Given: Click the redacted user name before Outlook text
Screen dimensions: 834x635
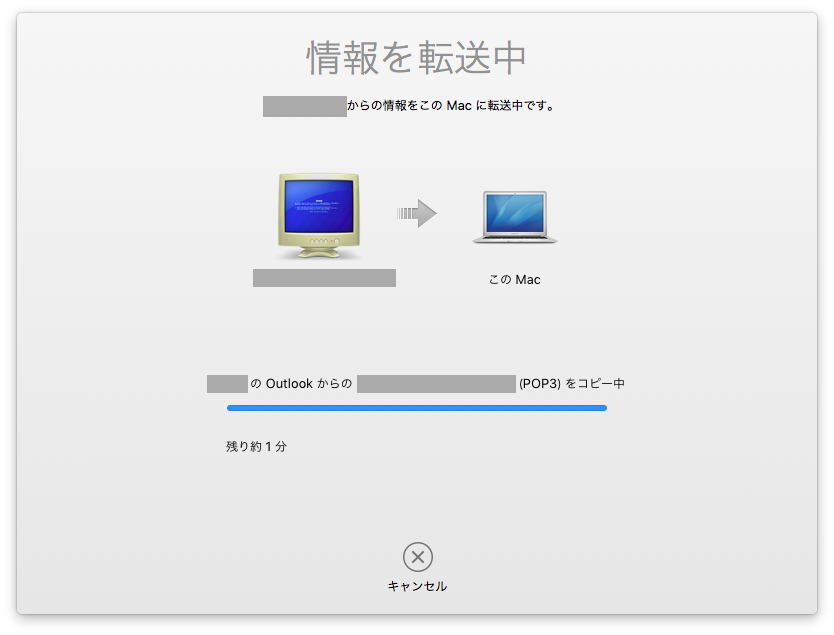Looking at the screenshot, I should [x=227, y=384].
